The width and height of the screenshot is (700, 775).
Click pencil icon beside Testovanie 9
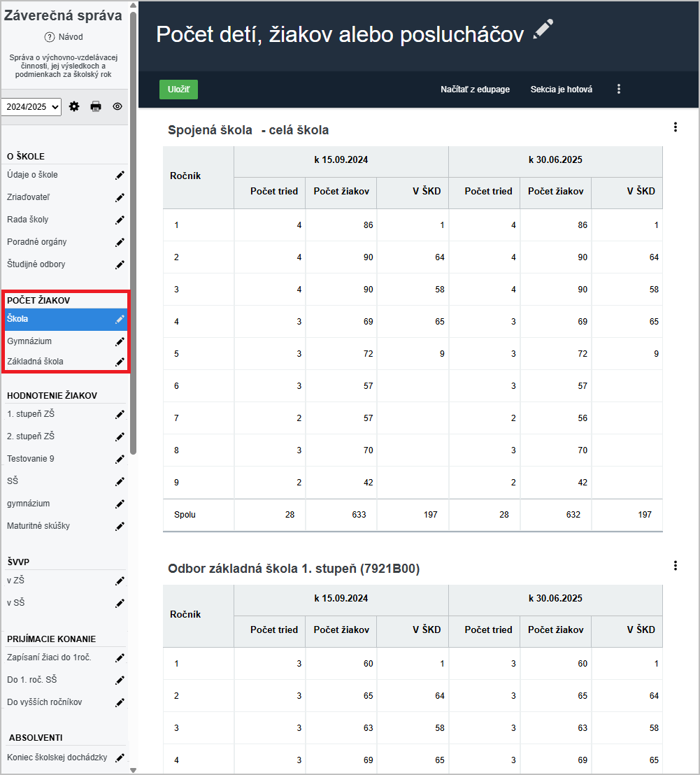[x=120, y=460]
